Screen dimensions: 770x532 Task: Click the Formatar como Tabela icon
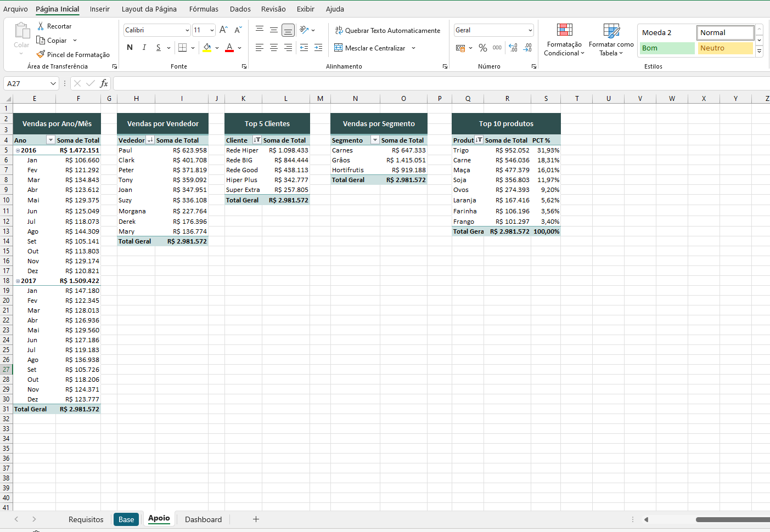(x=611, y=31)
